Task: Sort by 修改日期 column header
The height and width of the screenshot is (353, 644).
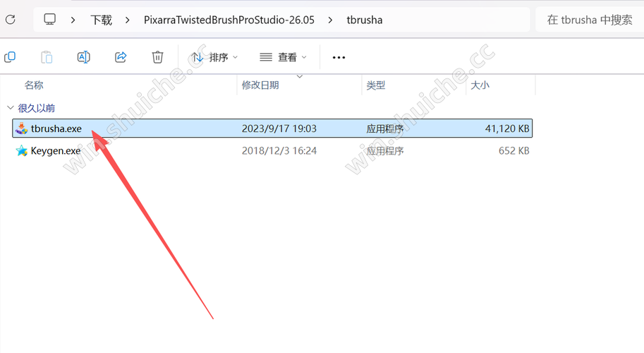Action: (x=260, y=85)
